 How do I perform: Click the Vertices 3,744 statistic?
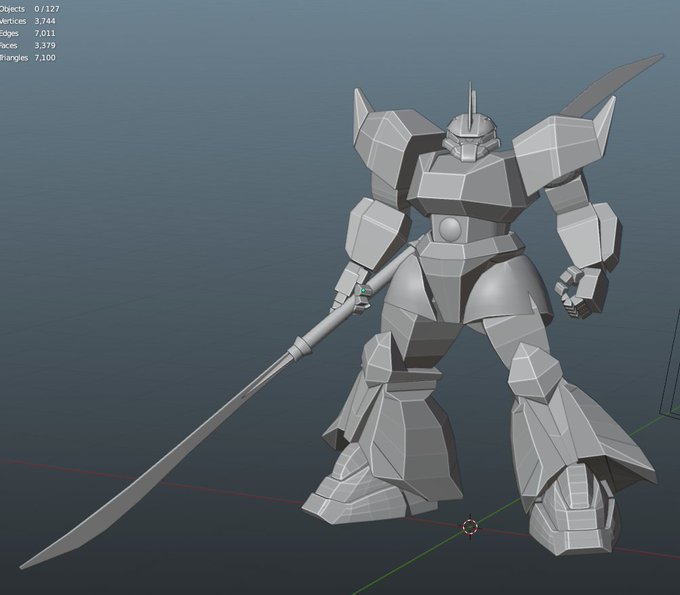[x=28, y=21]
